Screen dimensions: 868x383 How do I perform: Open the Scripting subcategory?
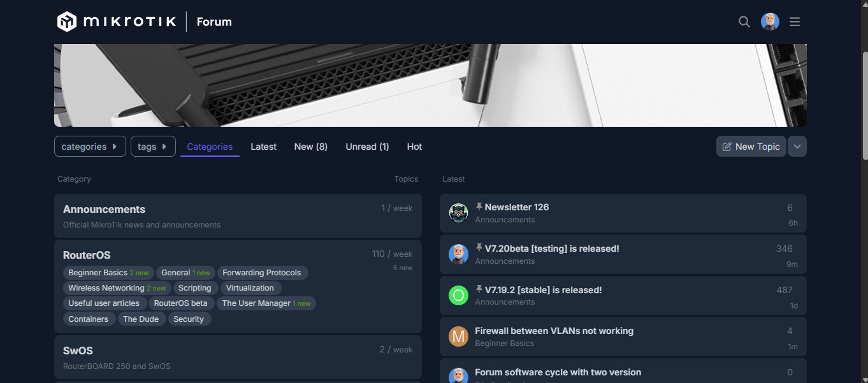194,288
